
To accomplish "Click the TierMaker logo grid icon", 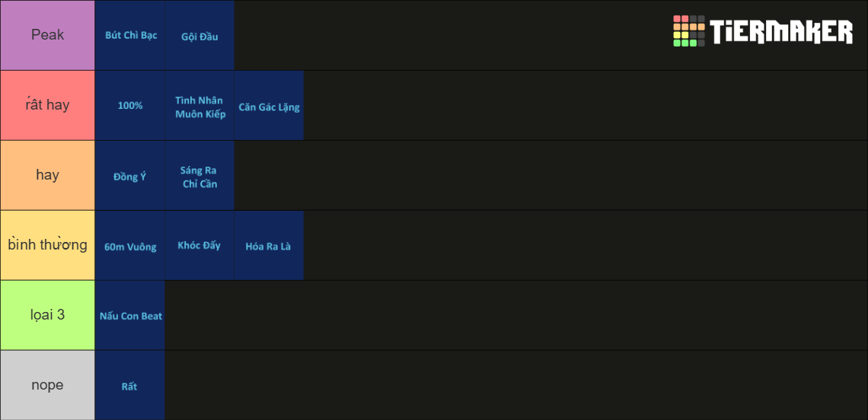I will point(689,31).
